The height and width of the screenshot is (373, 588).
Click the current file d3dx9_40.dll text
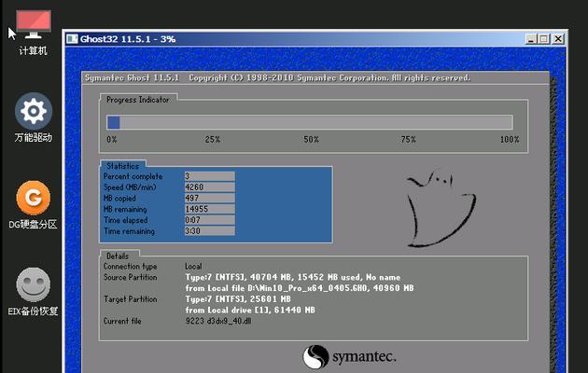click(218, 321)
